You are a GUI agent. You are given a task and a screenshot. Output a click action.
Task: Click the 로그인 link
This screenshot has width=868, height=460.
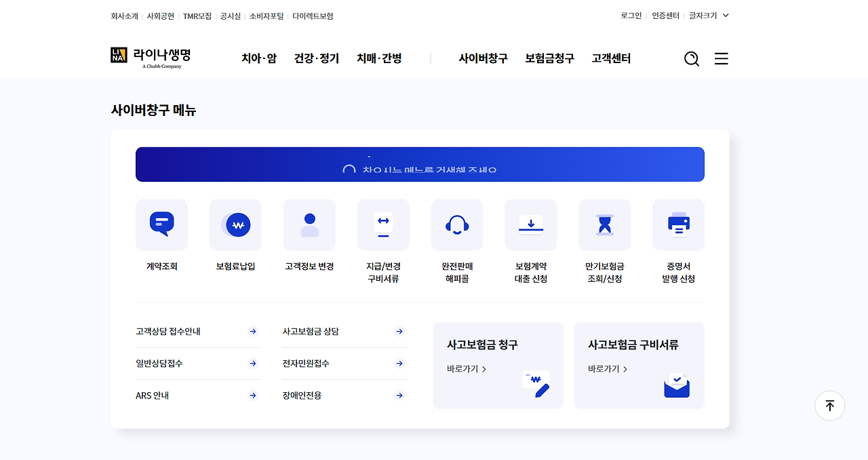tap(631, 16)
